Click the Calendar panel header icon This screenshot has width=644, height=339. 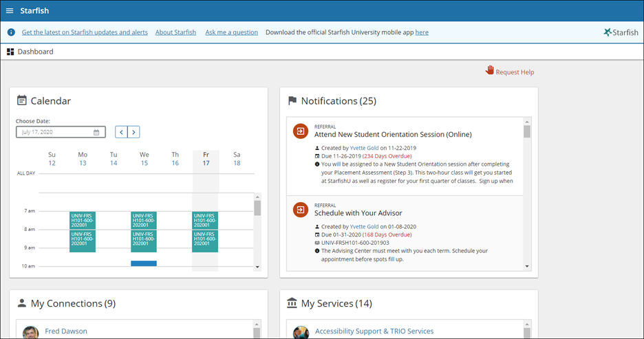click(x=22, y=100)
